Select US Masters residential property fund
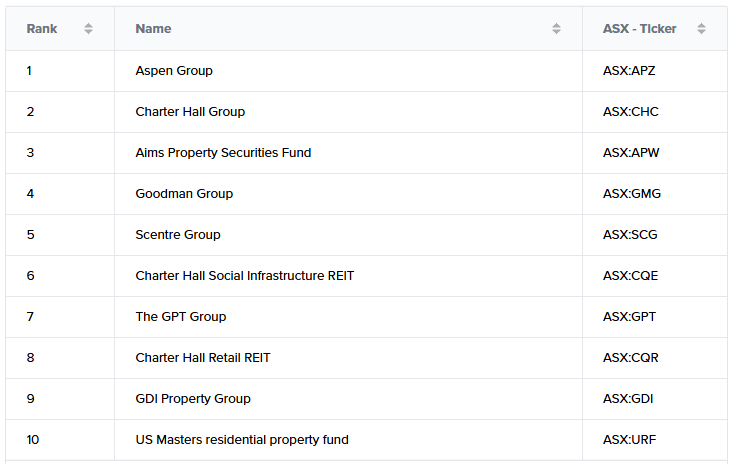The image size is (733, 464). pyautogui.click(x=242, y=440)
